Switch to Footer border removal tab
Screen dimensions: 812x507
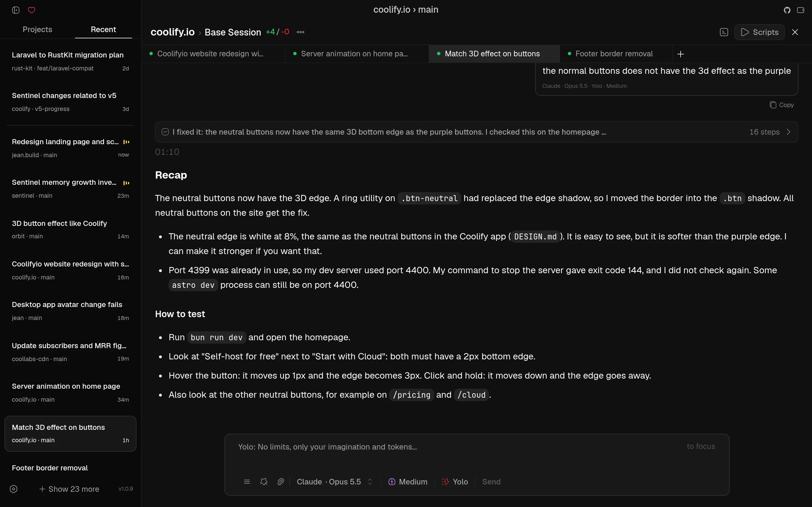614,54
